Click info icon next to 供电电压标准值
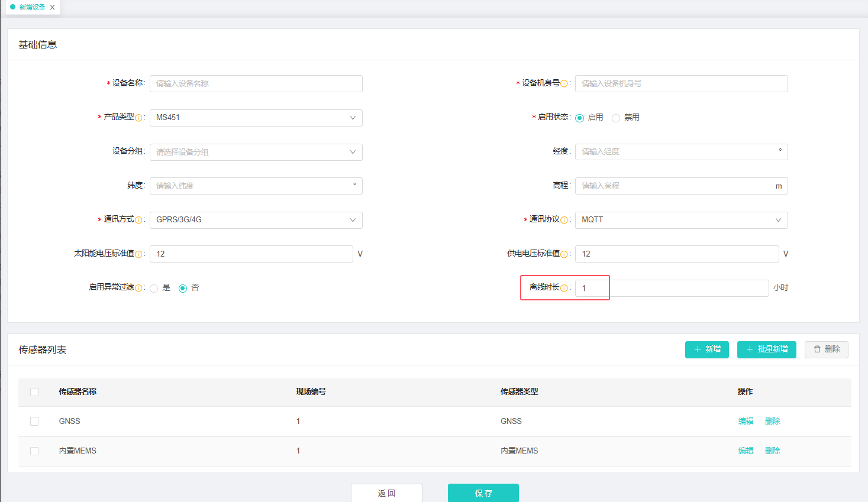Viewport: 868px width, 502px height. (x=564, y=254)
